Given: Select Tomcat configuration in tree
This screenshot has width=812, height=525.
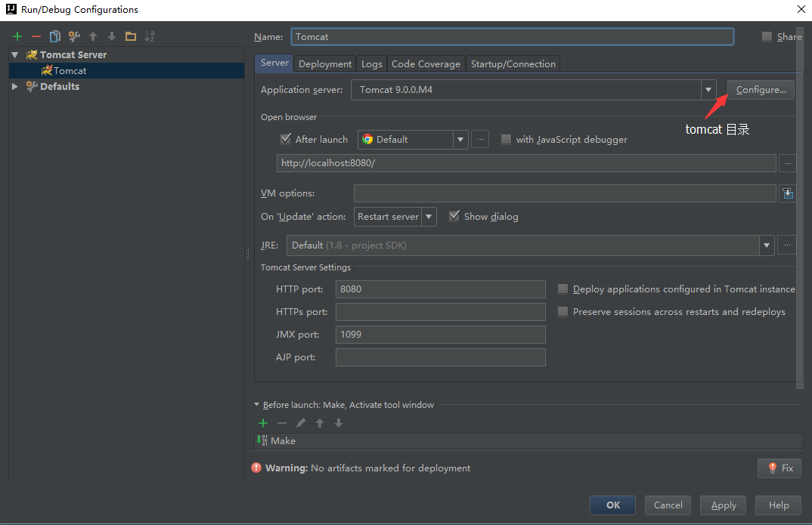Looking at the screenshot, I should [x=127, y=70].
